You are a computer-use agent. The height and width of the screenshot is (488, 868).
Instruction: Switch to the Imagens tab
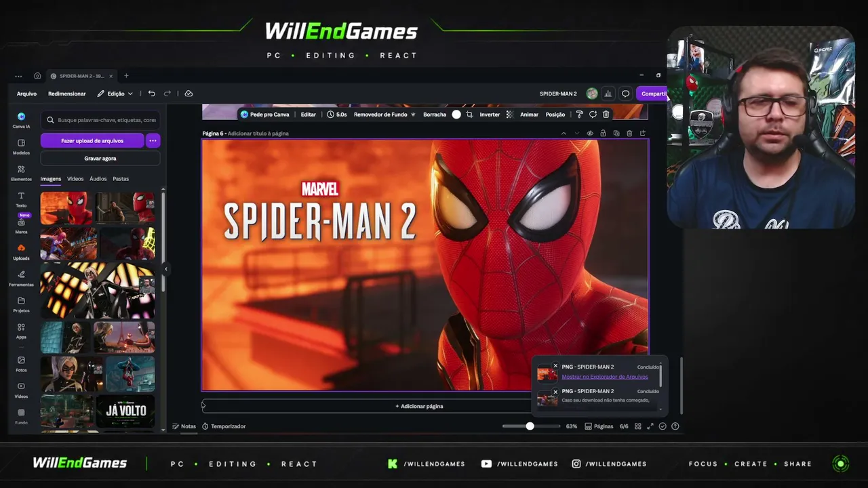click(x=51, y=179)
